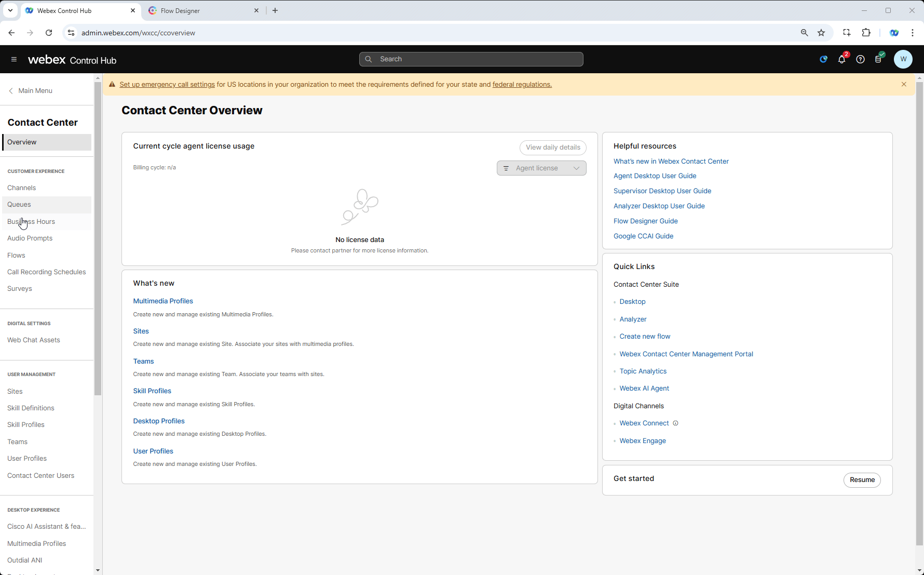This screenshot has width=924, height=575.
Task: Click in the Control Hub Search field
Action: click(x=471, y=59)
